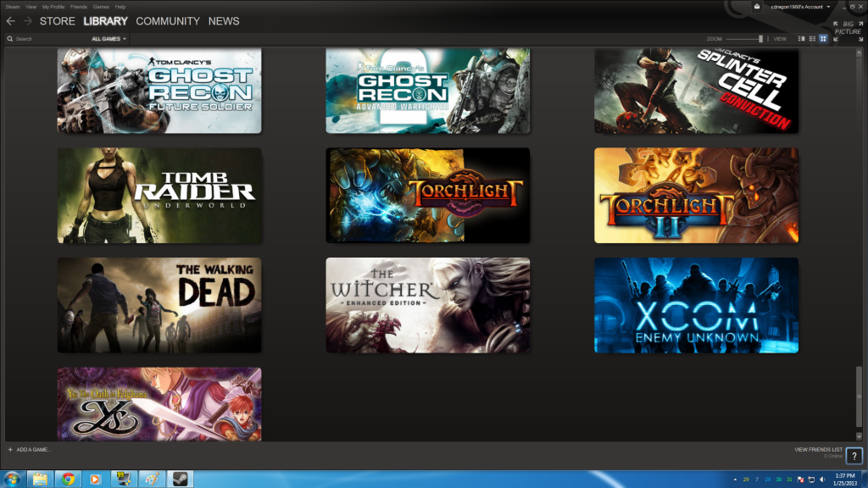Select XCOM Enemy Unknown tile
The image size is (868, 488).
click(x=697, y=305)
